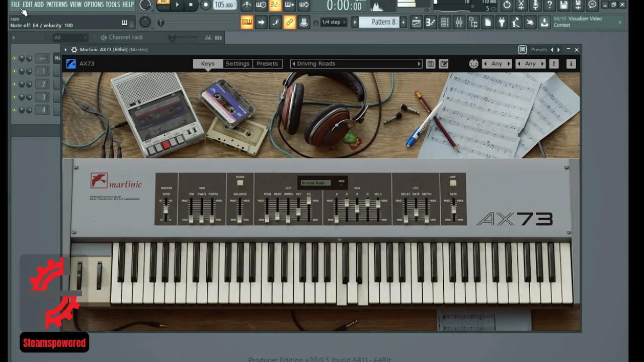644x362 pixels.
Task: Open the help question mark icon
Action: pos(550,5)
